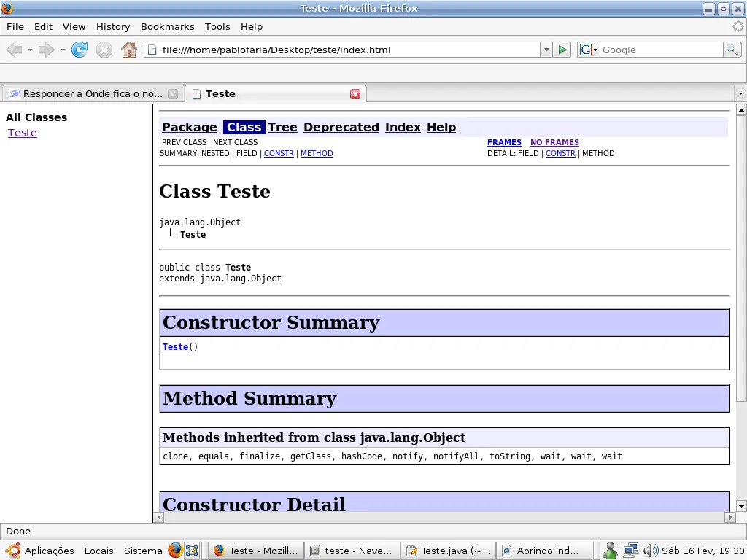Open the Bookmarks menu

tap(167, 27)
